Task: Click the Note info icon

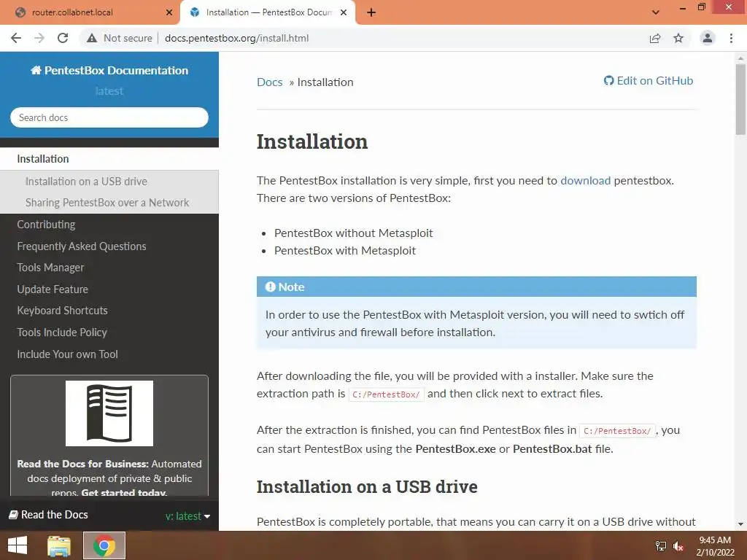Action: coord(270,287)
